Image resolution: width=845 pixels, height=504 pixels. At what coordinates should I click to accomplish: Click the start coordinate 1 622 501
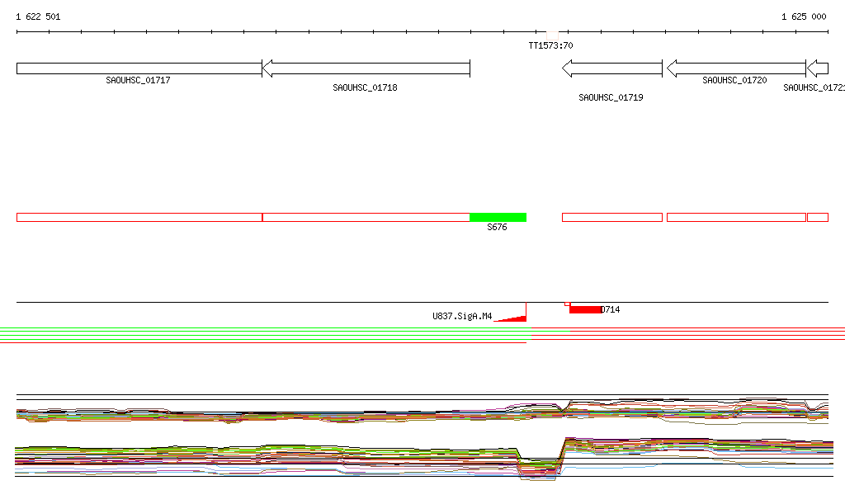pyautogui.click(x=38, y=16)
